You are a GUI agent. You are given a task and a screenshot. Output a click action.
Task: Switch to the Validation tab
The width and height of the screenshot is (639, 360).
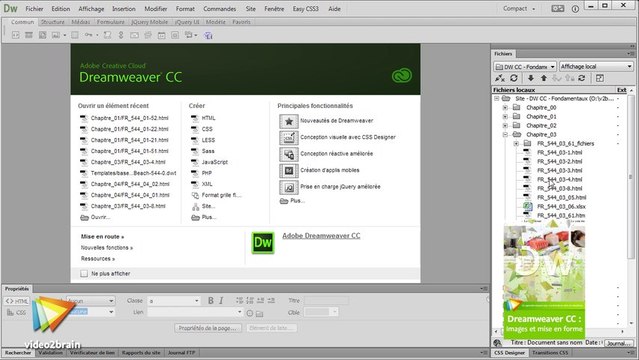tap(51, 353)
